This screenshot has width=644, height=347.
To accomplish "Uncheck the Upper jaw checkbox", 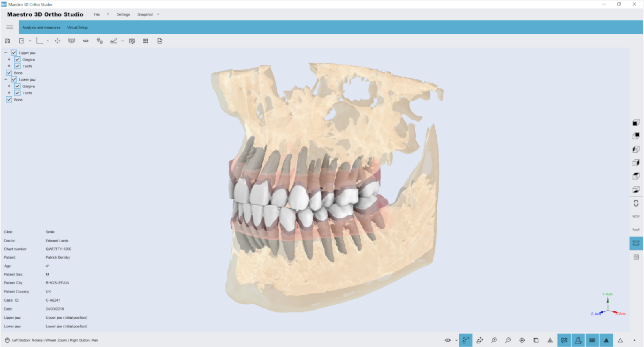I will point(14,52).
